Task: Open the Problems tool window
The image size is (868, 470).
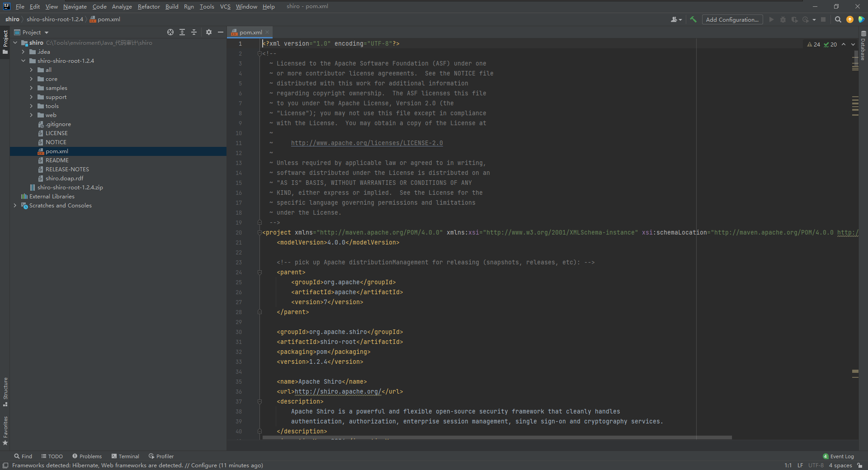Action: click(x=87, y=456)
